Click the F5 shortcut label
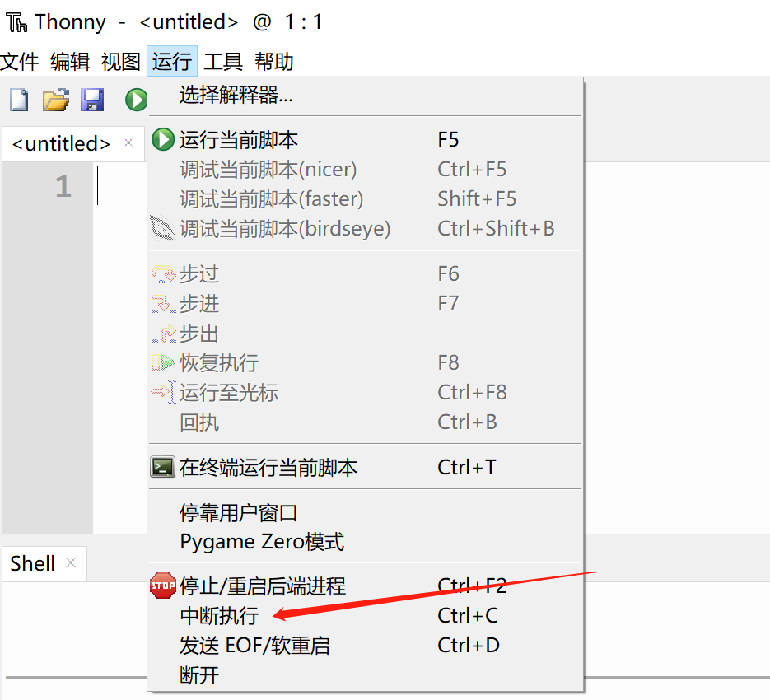Screen dimensions: 770x700 tap(448, 139)
